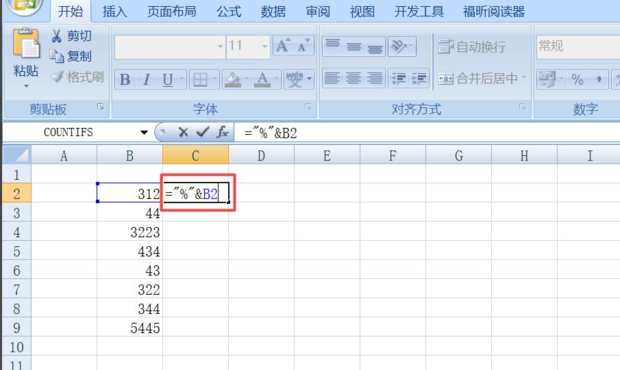This screenshot has width=620, height=370.
Task: Increase font size with large A icon
Action: click(283, 46)
